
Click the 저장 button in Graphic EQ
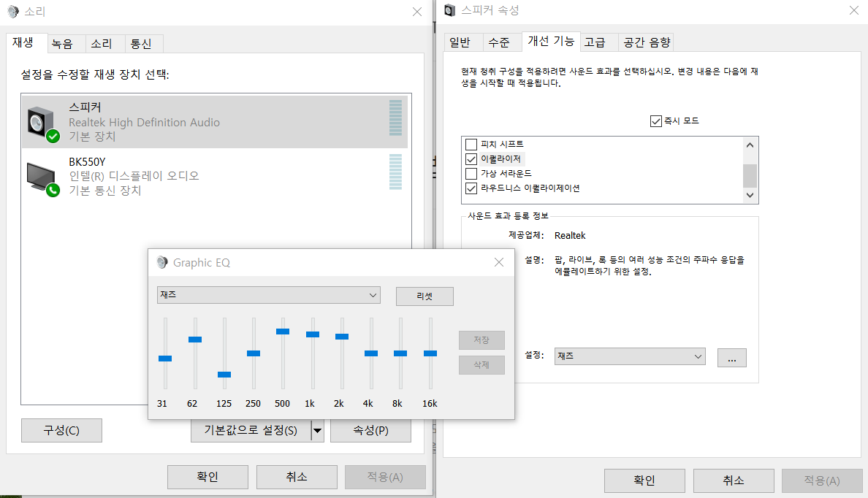pos(481,340)
